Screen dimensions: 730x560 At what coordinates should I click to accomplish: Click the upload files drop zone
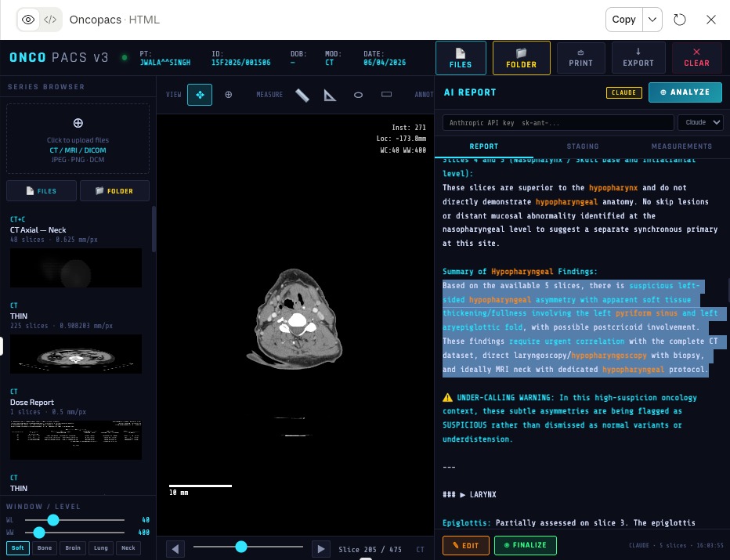click(78, 139)
